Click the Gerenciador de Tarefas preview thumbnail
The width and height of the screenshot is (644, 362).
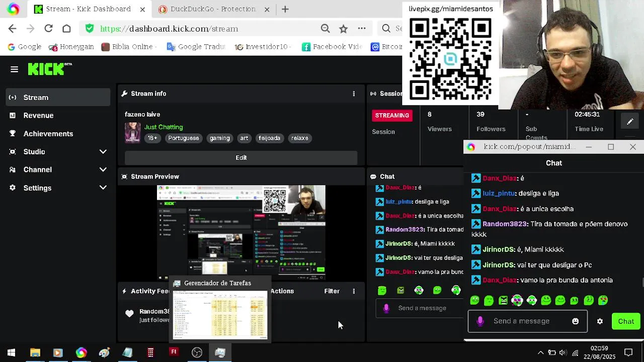pos(220,315)
